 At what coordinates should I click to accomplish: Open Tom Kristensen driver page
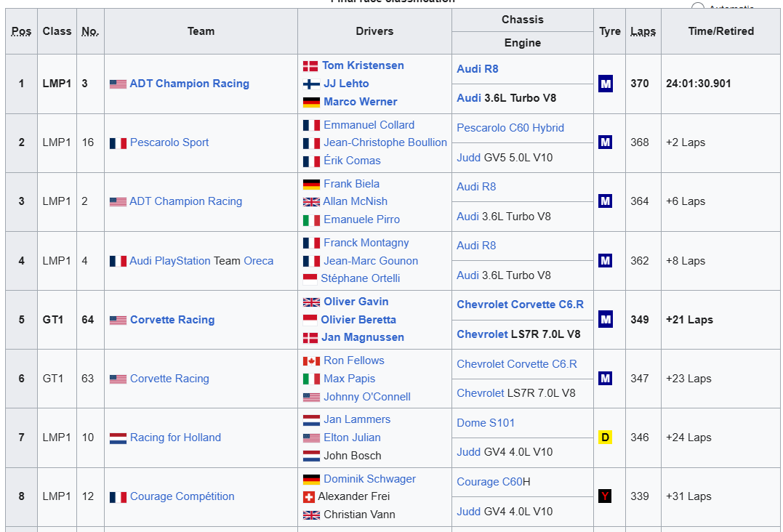(363, 65)
